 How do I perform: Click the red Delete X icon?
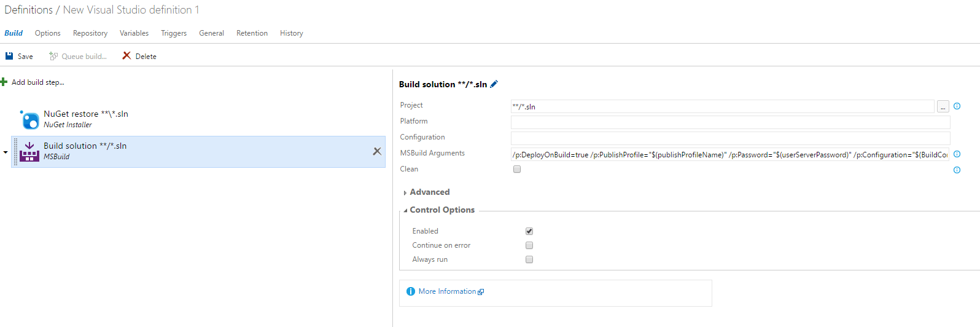(x=126, y=56)
